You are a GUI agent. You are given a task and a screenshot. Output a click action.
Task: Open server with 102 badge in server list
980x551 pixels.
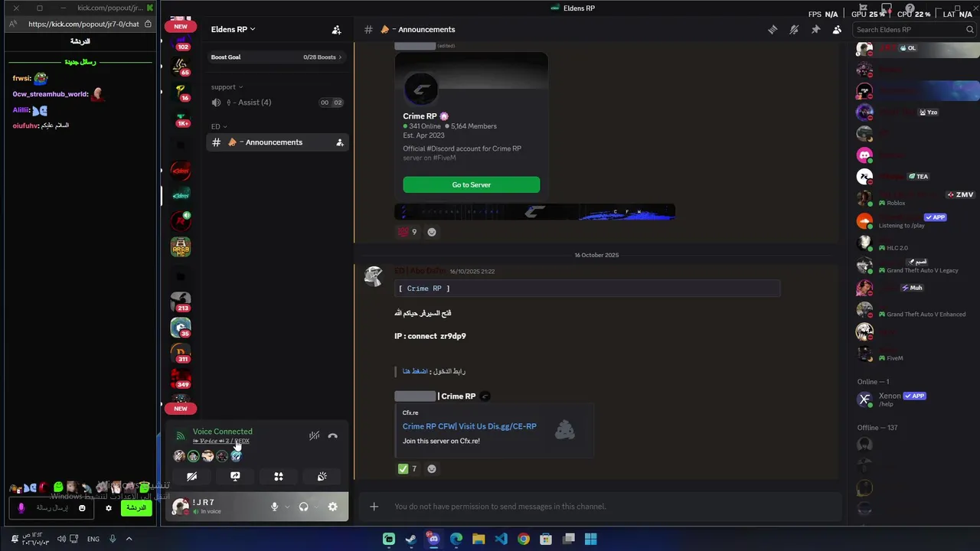click(181, 41)
